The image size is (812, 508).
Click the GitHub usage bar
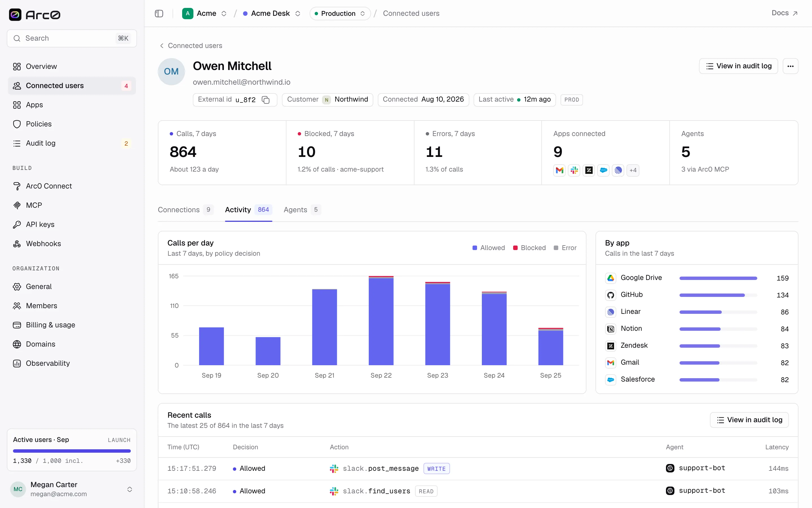(718, 295)
